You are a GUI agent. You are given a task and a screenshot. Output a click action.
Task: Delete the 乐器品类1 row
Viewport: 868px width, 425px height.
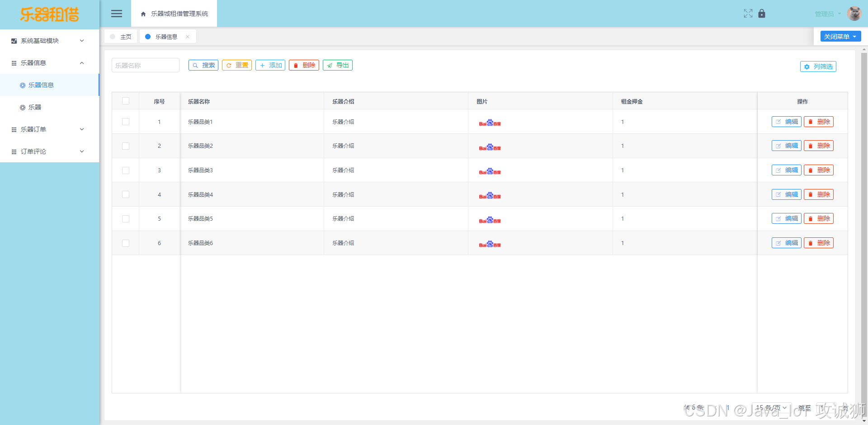(819, 122)
